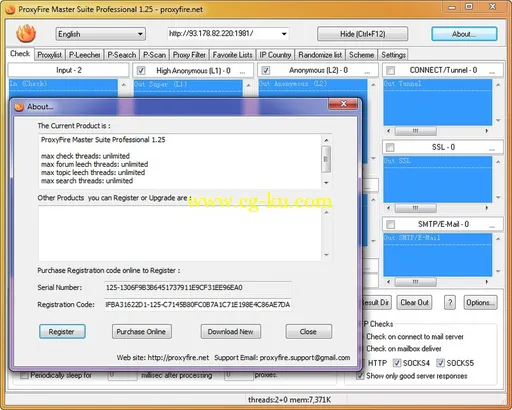Viewport: 512px width, 410px height.
Task: Click the Serial Number field
Action: click(x=198, y=287)
